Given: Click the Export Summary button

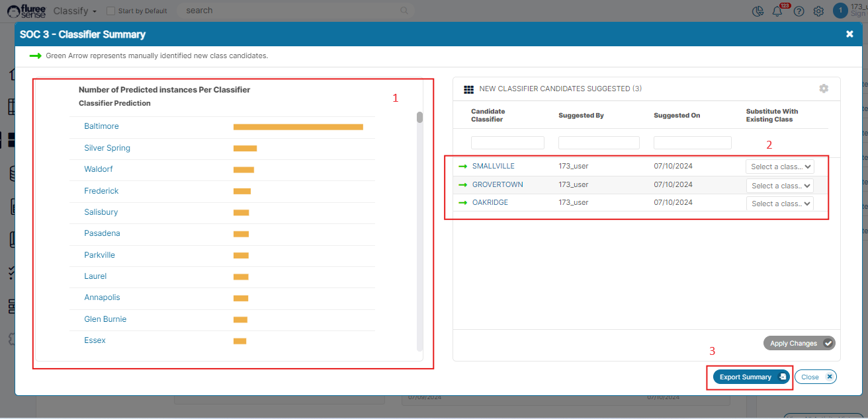Looking at the screenshot, I should (751, 377).
